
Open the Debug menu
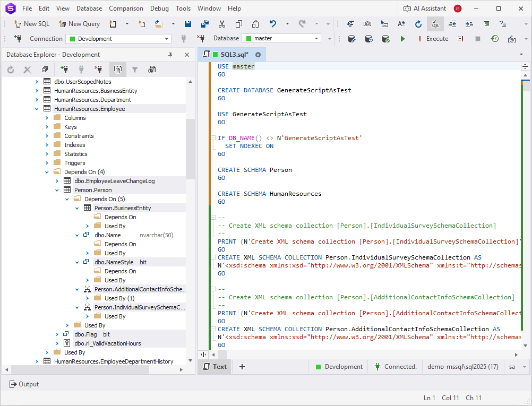[x=159, y=8]
